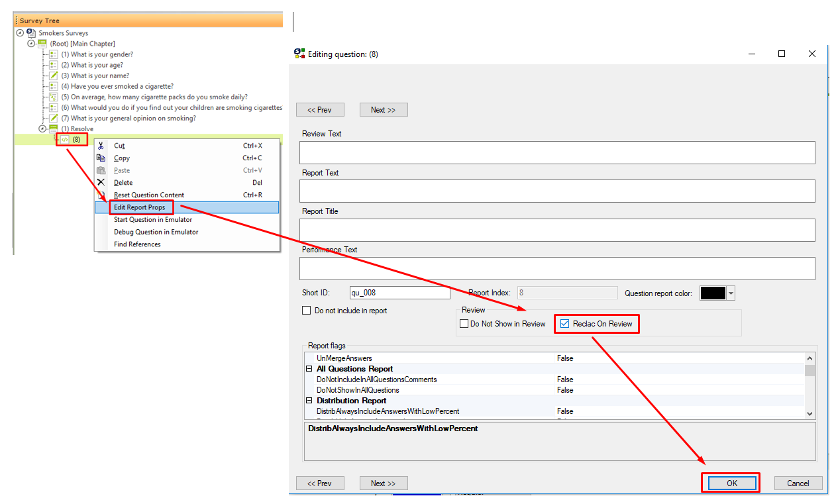Click the scissors icon in the context menu
The width and height of the screenshot is (836, 504).
tap(101, 146)
